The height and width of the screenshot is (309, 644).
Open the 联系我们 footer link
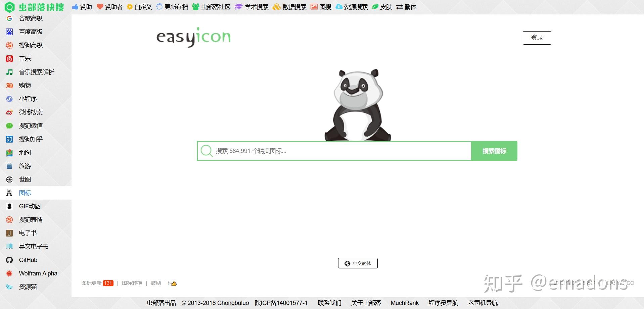coord(329,303)
